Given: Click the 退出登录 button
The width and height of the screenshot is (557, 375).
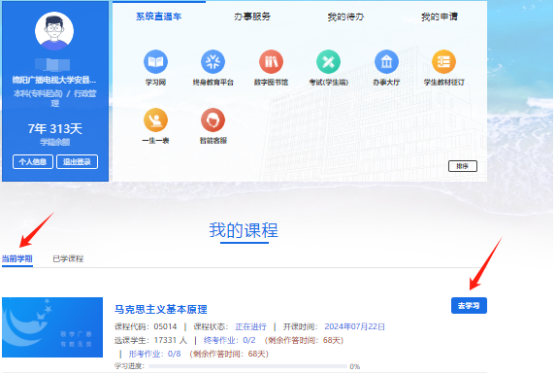Looking at the screenshot, I should pyautogui.click(x=77, y=162).
